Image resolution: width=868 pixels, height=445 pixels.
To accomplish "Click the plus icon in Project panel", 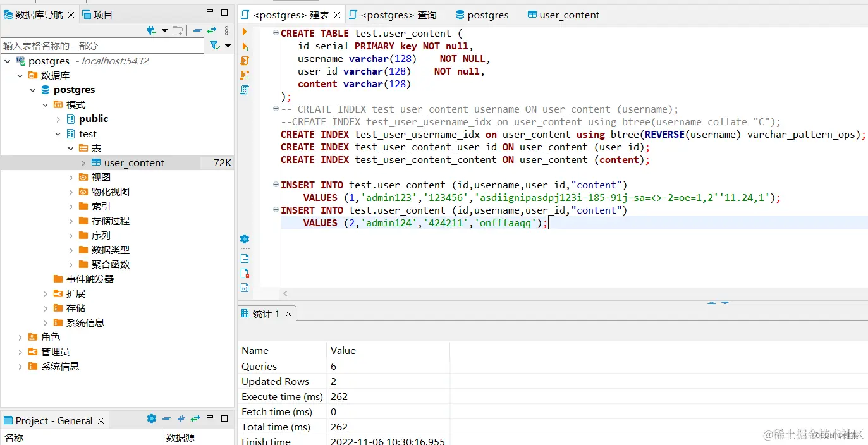I will point(181,418).
